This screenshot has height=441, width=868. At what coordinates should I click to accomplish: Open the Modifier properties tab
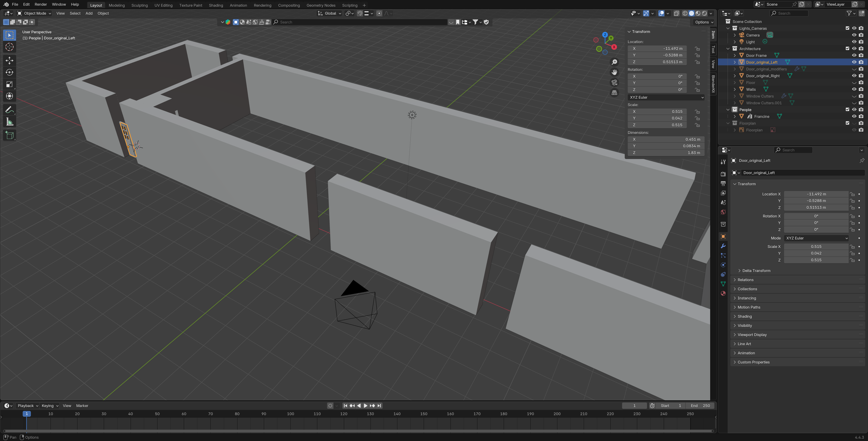tap(723, 246)
